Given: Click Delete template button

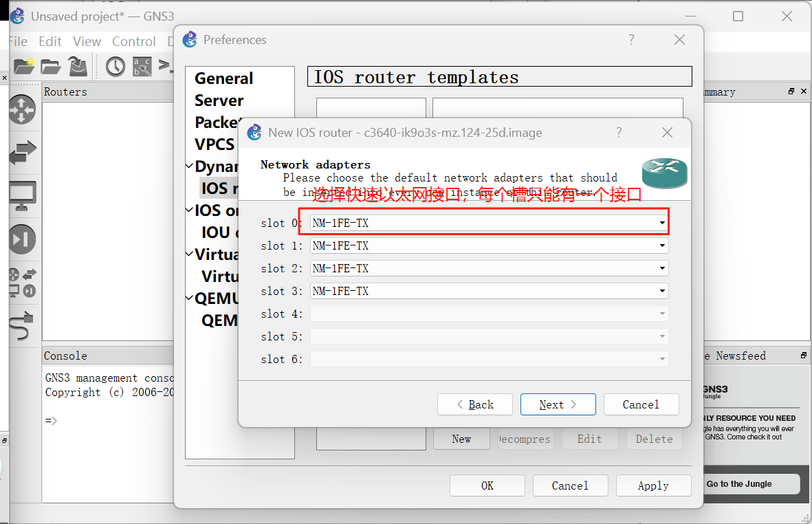Looking at the screenshot, I should [x=654, y=439].
